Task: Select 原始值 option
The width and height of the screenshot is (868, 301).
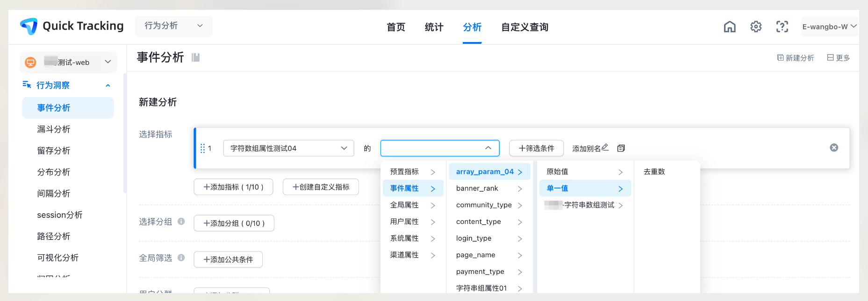Action: 585,172
